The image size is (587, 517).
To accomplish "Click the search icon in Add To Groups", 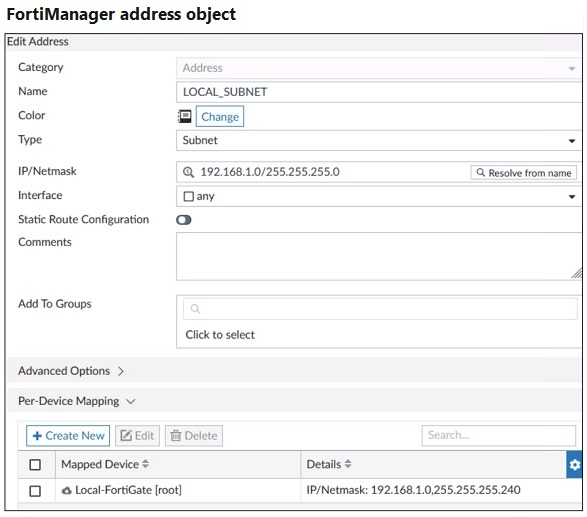I will tap(195, 309).
